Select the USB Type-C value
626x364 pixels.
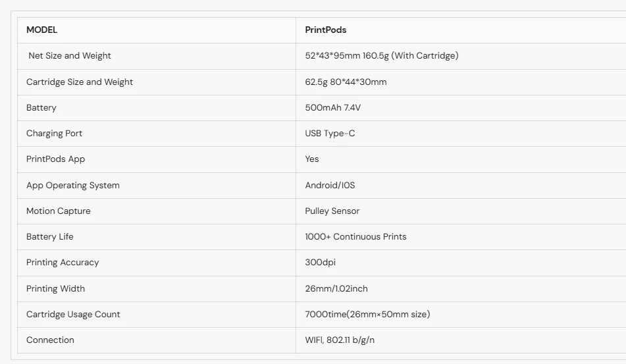[330, 134]
